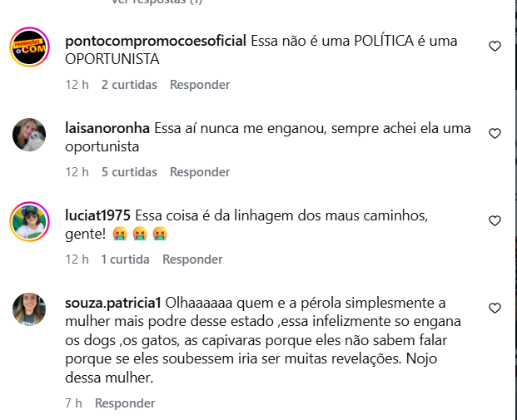517x420 pixels.
Task: Like the comment by pontocompromocoesoficial
Action: [495, 47]
